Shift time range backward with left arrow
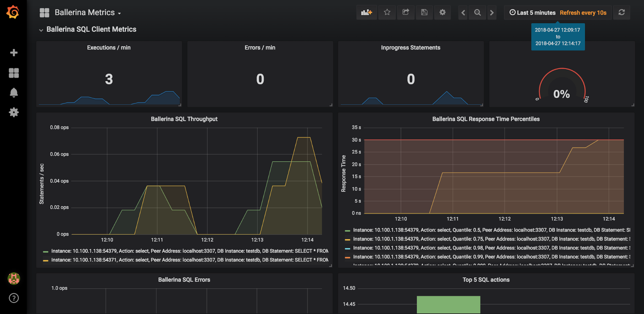The height and width of the screenshot is (314, 644). tap(463, 13)
